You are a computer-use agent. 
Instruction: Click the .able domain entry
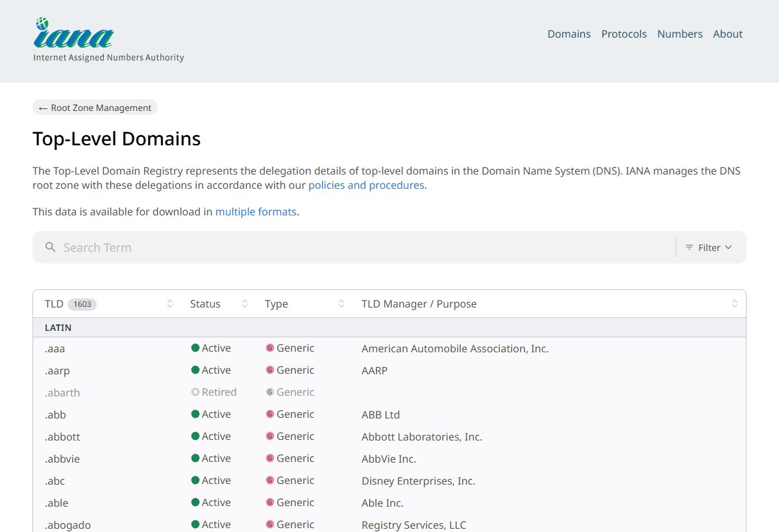(56, 503)
